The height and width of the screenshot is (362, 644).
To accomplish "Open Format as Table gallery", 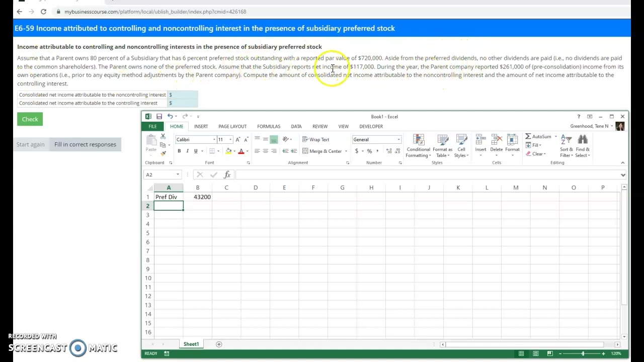I will coord(442,146).
